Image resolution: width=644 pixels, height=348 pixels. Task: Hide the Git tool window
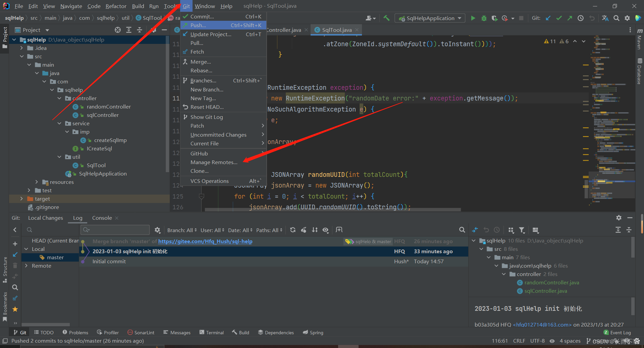pyautogui.click(x=630, y=218)
